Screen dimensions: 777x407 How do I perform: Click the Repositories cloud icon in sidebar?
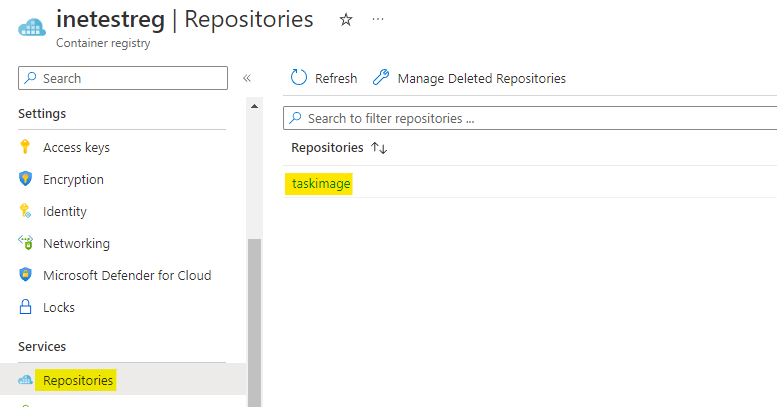point(26,380)
